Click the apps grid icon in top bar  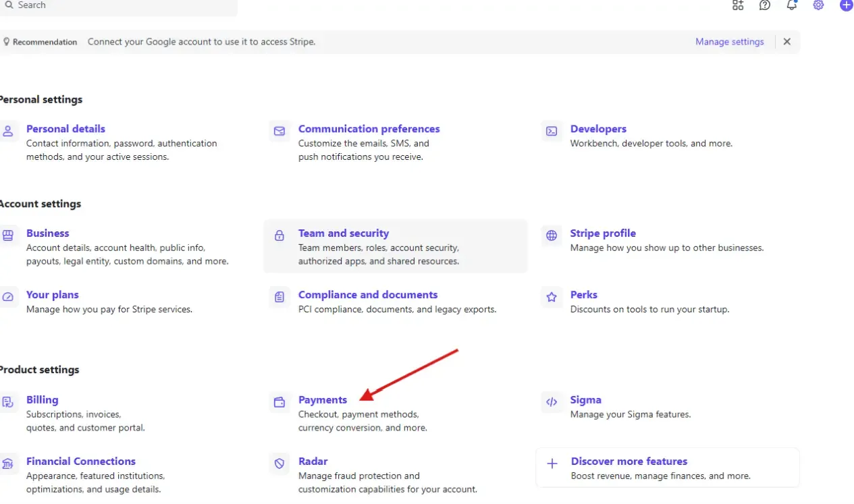(737, 5)
